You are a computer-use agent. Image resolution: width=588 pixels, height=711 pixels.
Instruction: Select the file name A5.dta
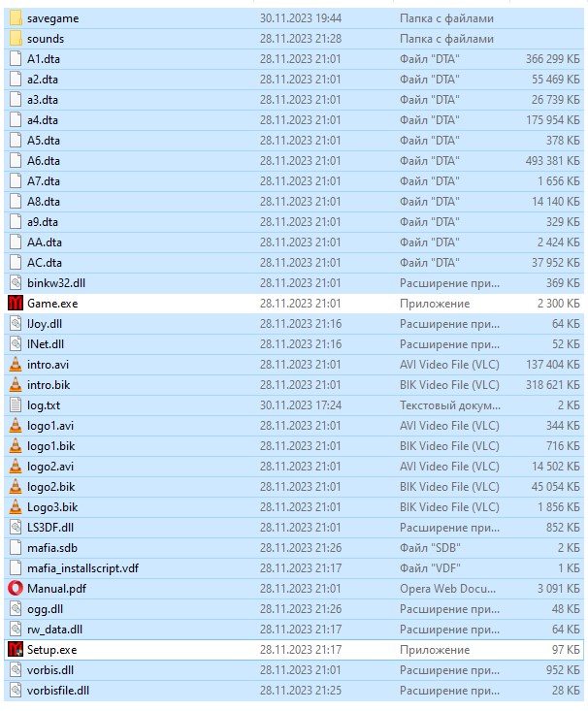(x=44, y=141)
